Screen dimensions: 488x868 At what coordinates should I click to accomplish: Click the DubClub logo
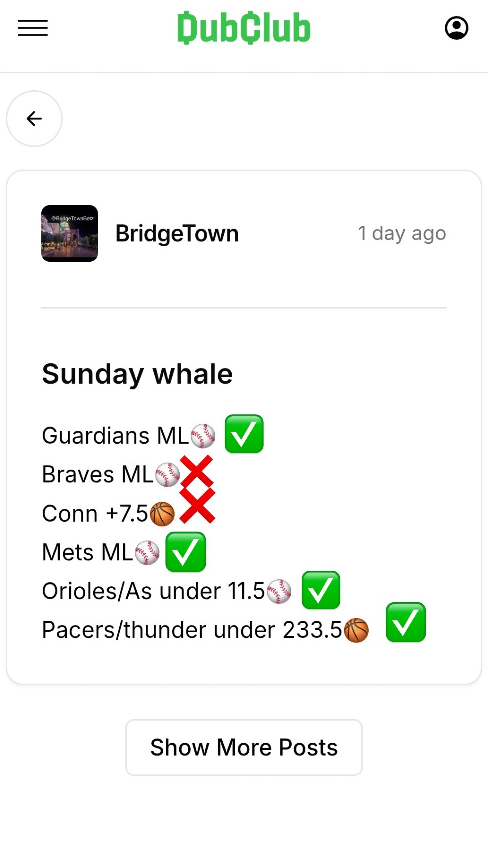tap(244, 28)
